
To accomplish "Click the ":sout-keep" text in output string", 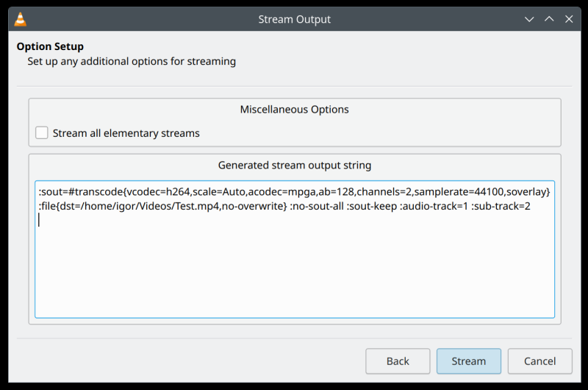I will pos(372,206).
